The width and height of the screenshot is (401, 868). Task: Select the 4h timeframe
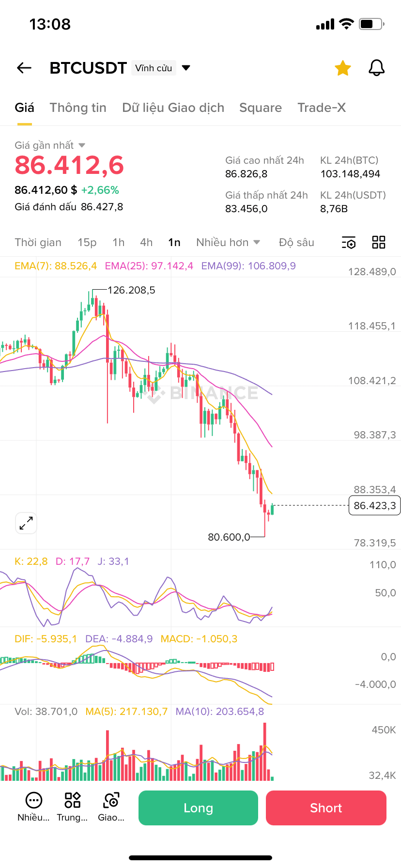146,242
